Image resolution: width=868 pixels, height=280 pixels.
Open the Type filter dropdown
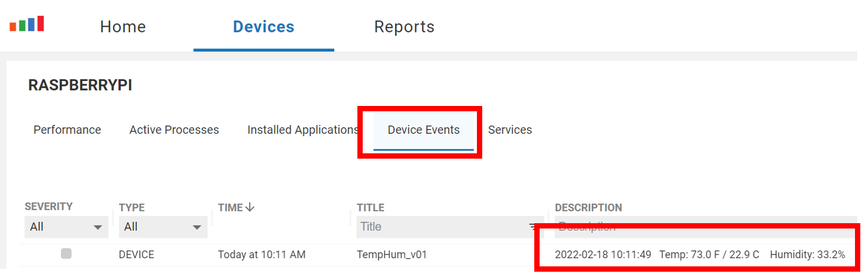[x=163, y=227]
